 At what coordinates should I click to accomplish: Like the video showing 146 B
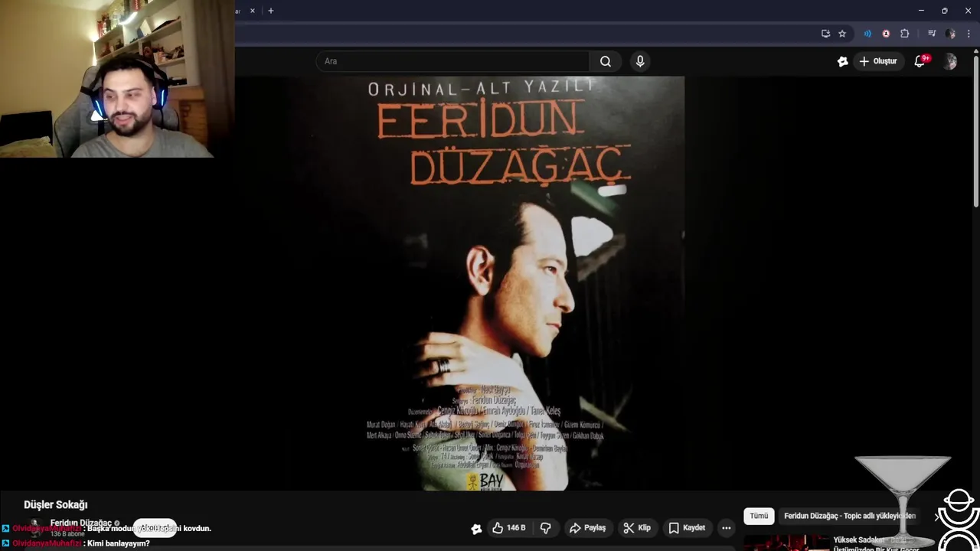coord(509,528)
